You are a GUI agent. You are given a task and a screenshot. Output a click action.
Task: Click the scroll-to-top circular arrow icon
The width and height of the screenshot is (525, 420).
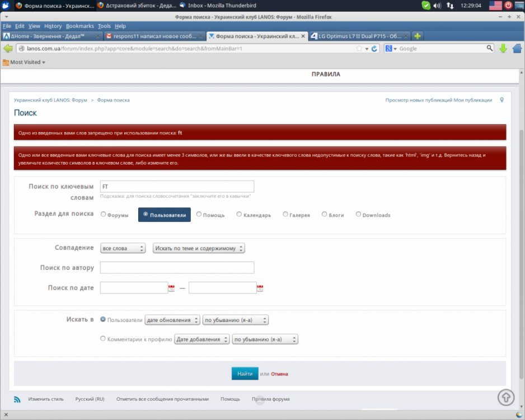[x=506, y=397]
